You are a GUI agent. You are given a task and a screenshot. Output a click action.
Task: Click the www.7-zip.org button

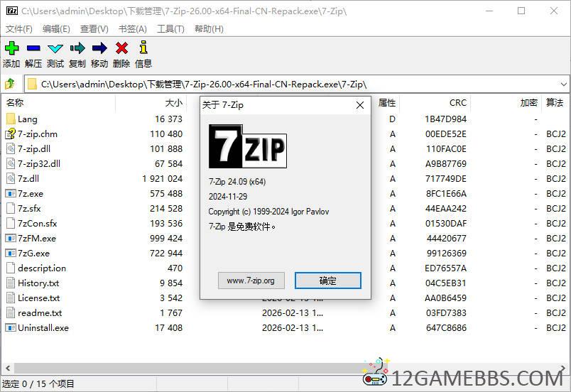(x=251, y=281)
